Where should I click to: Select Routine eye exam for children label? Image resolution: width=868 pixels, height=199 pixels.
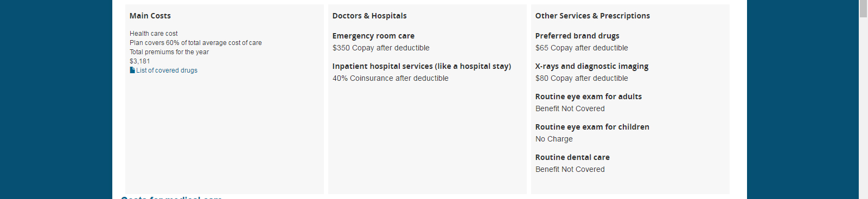click(592, 127)
